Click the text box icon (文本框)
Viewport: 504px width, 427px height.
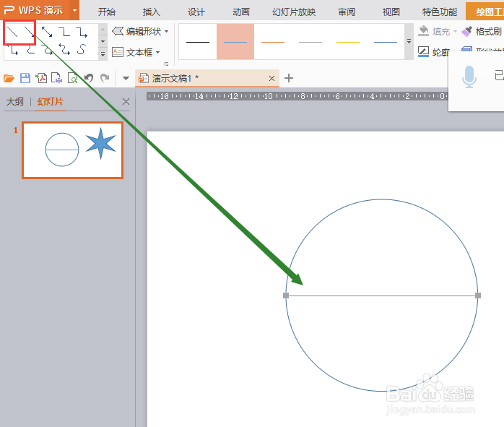coord(117,52)
